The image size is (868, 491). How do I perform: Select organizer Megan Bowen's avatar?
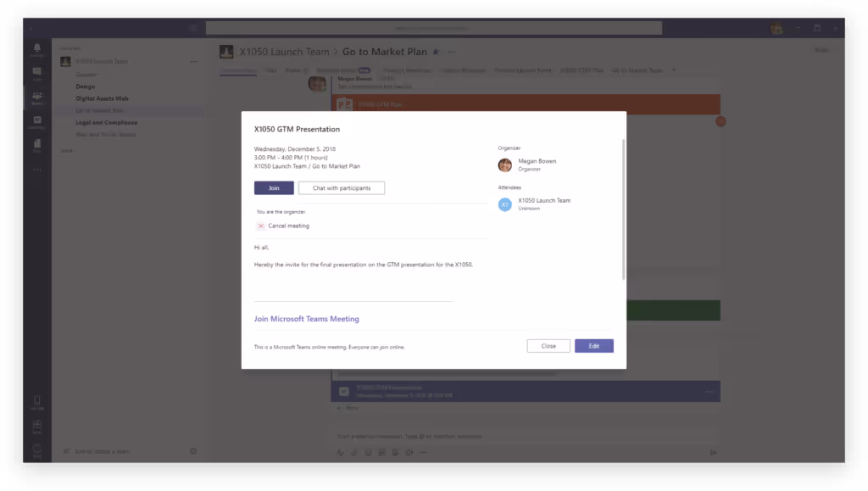pyautogui.click(x=505, y=165)
